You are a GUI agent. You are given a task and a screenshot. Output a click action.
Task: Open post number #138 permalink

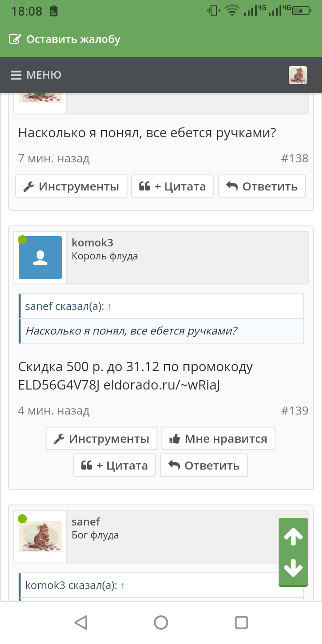pyautogui.click(x=295, y=158)
